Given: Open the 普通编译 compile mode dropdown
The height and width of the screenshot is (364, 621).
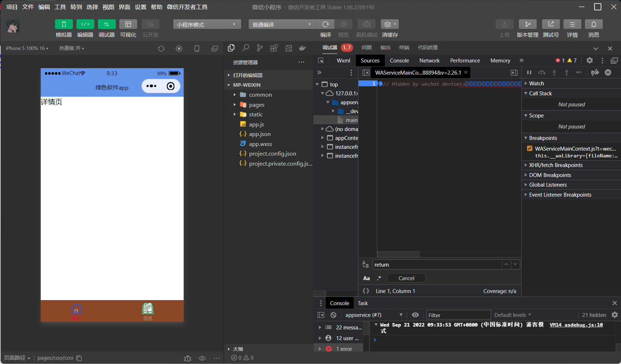Looking at the screenshot, I should pyautogui.click(x=283, y=24).
